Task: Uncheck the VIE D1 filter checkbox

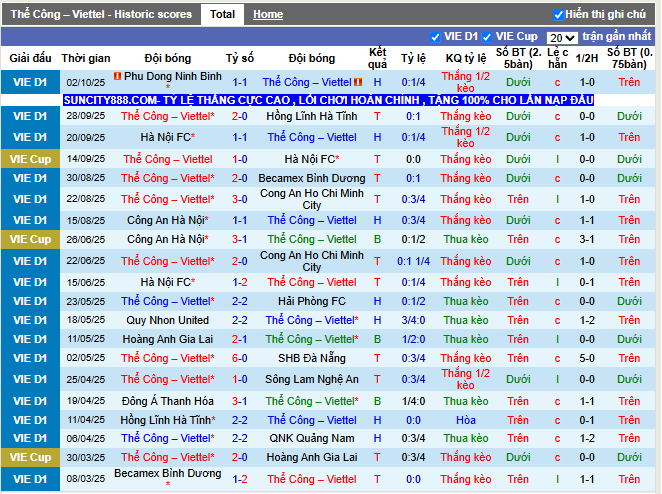Action: (435, 37)
